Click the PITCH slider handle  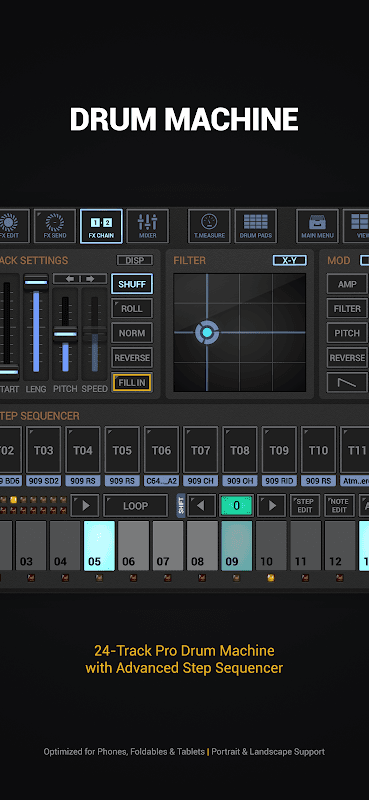coord(65,334)
